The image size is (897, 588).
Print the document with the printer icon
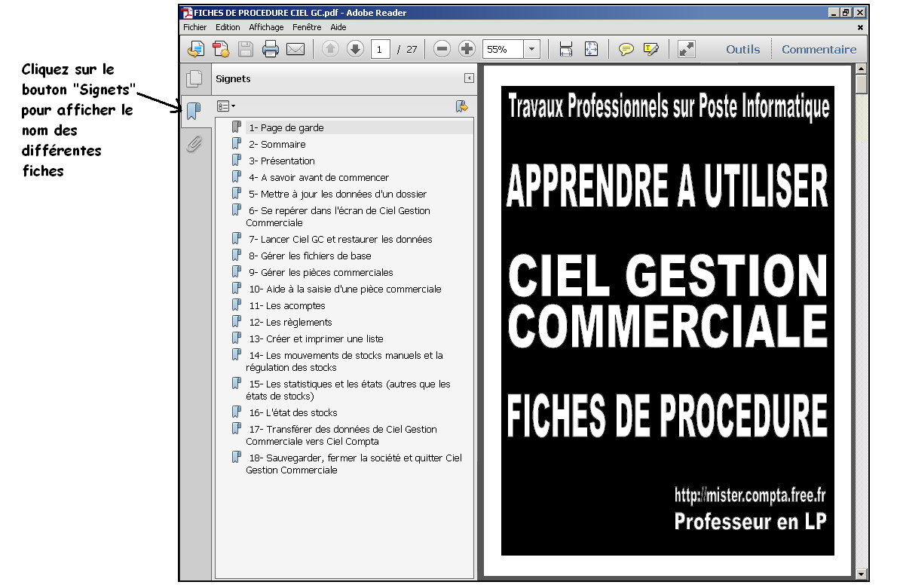tap(270, 49)
